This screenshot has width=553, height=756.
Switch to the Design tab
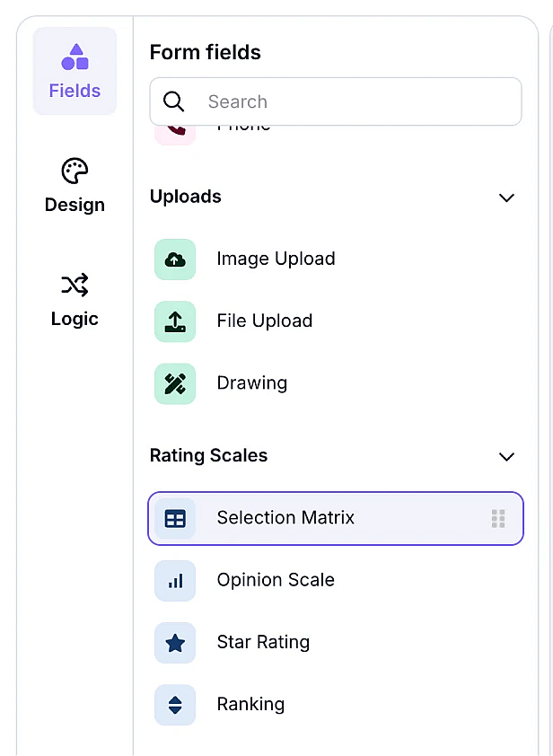[75, 185]
